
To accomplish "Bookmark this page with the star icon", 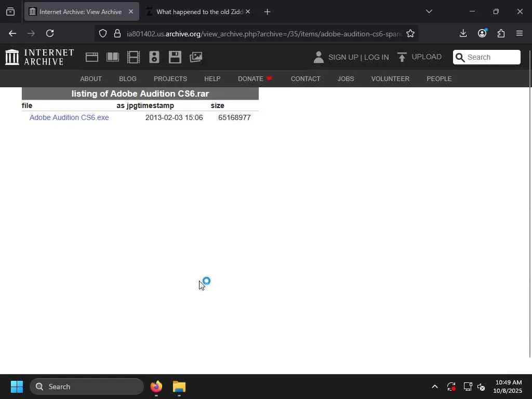I will [410, 33].
